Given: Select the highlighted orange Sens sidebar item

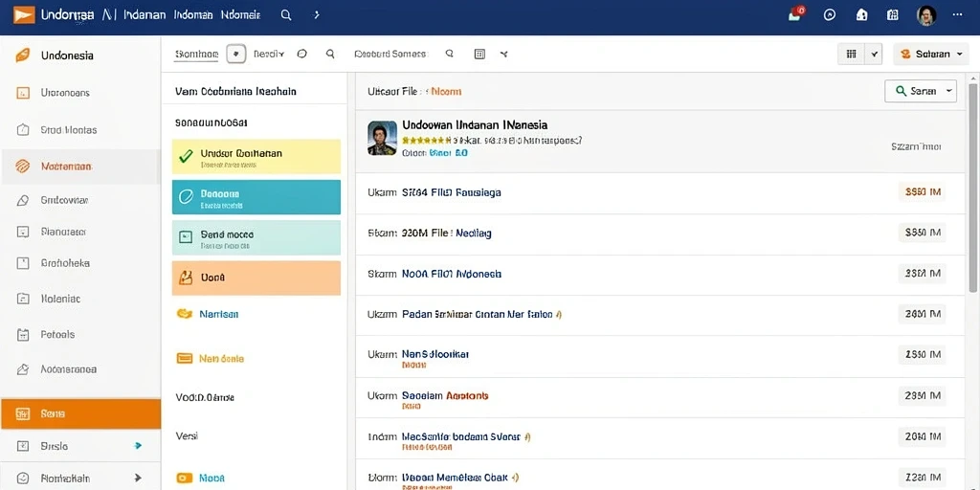Looking at the screenshot, I should pyautogui.click(x=80, y=413).
